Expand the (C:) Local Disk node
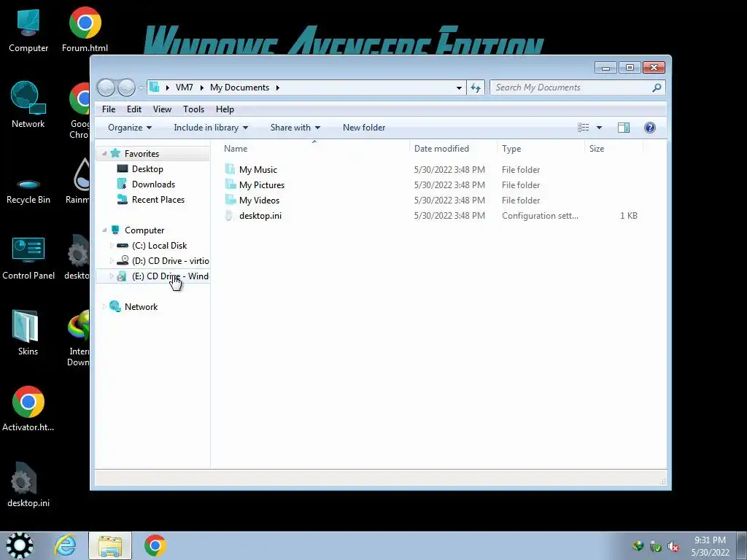The height and width of the screenshot is (560, 747). (112, 246)
